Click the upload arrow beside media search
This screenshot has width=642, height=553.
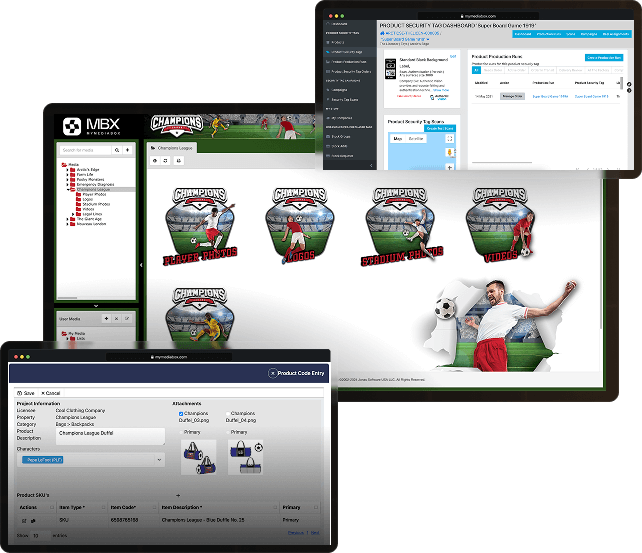click(x=127, y=150)
